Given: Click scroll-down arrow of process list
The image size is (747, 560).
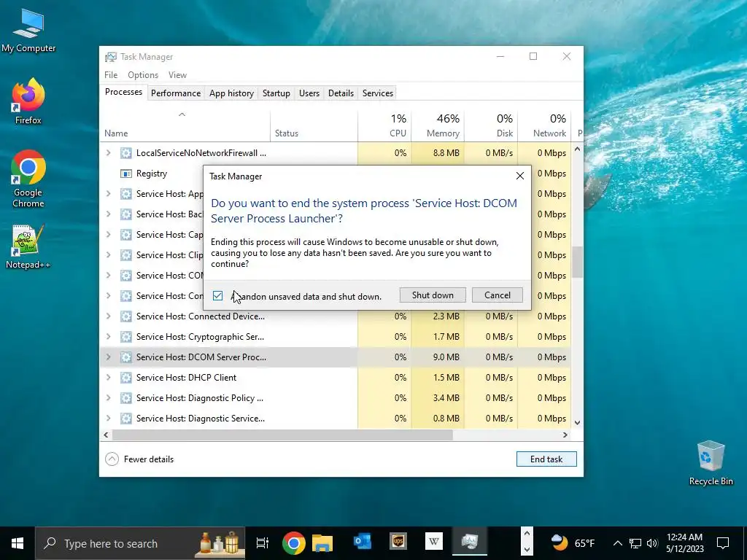Looking at the screenshot, I should [578, 422].
